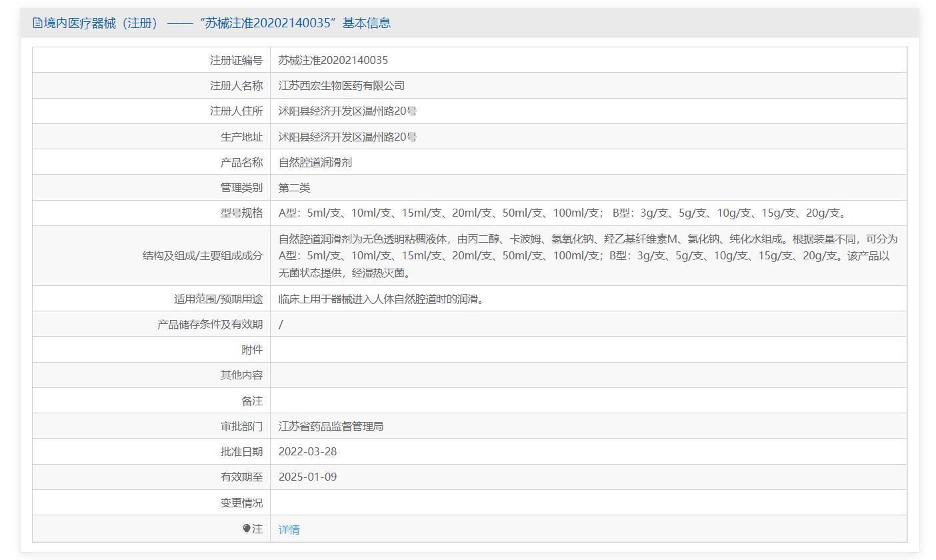The image size is (936, 560).
Task: Click the document icon beside the page title
Action: [x=37, y=23]
